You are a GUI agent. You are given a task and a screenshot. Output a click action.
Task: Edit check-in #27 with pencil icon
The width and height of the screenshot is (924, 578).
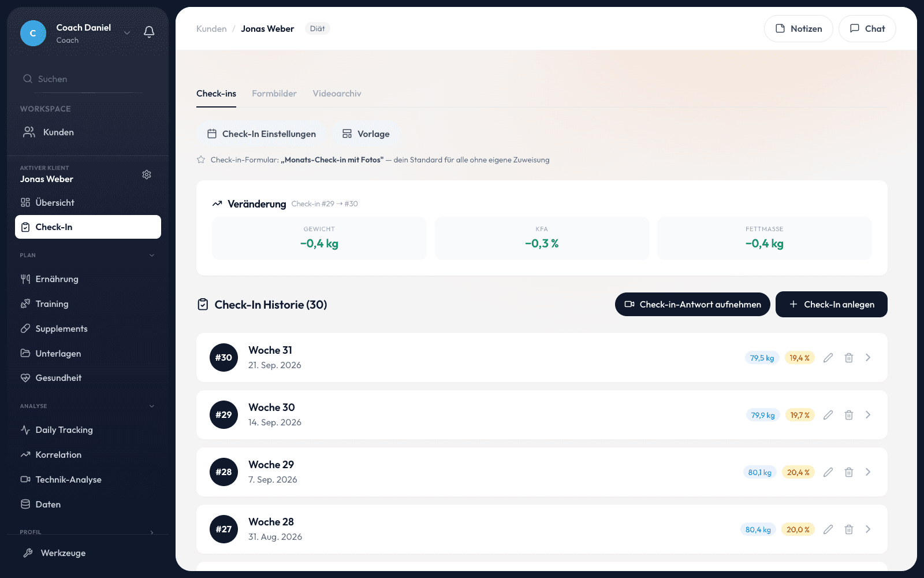pyautogui.click(x=828, y=529)
